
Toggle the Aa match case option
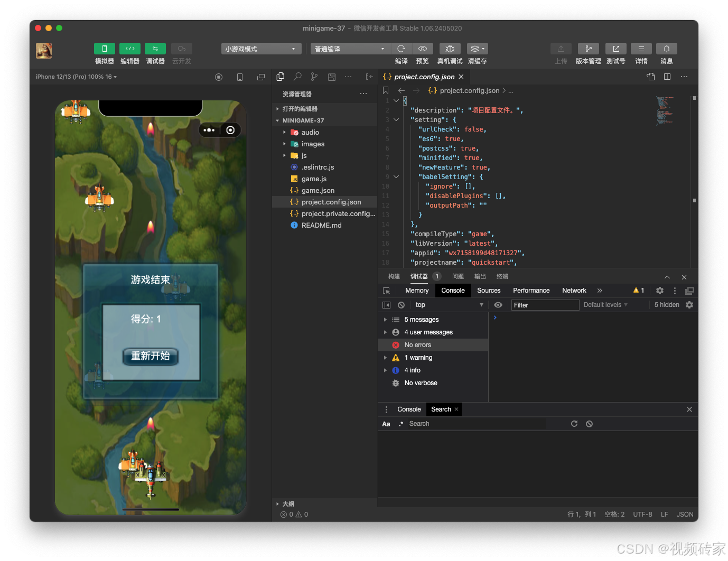(x=386, y=424)
